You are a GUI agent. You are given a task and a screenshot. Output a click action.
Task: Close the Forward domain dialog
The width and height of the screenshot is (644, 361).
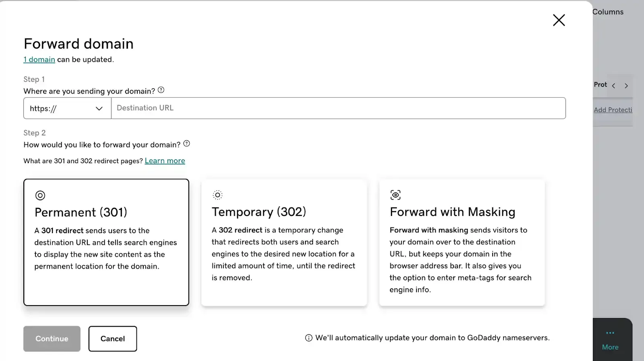[559, 20]
